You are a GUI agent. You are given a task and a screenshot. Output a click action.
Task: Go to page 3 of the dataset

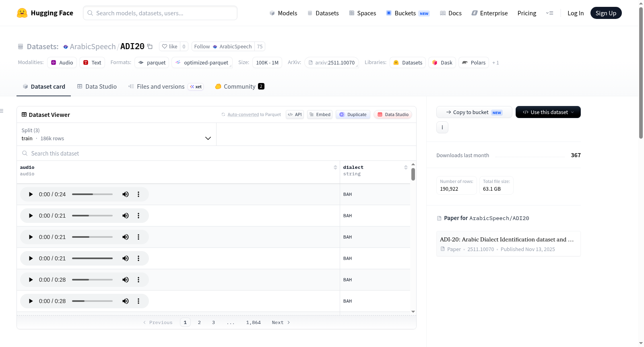tap(213, 322)
